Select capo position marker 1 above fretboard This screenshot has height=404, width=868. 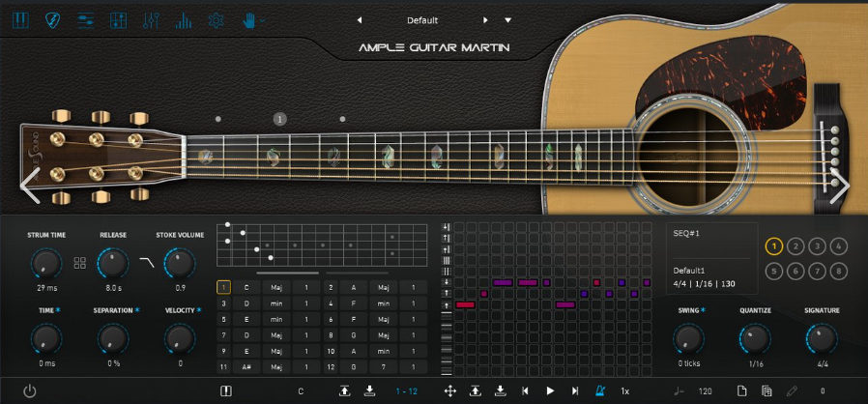tap(280, 119)
